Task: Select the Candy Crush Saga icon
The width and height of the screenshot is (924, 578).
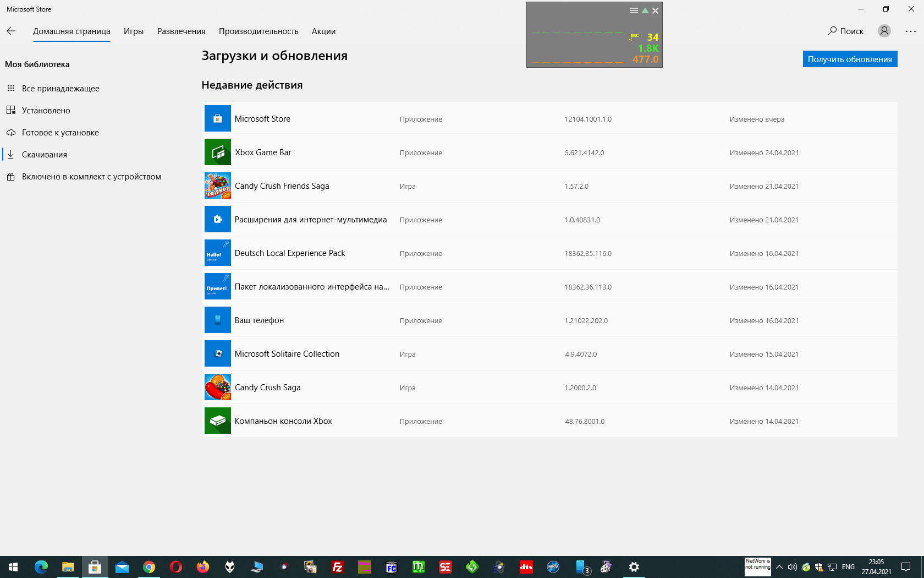Action: [x=217, y=387]
